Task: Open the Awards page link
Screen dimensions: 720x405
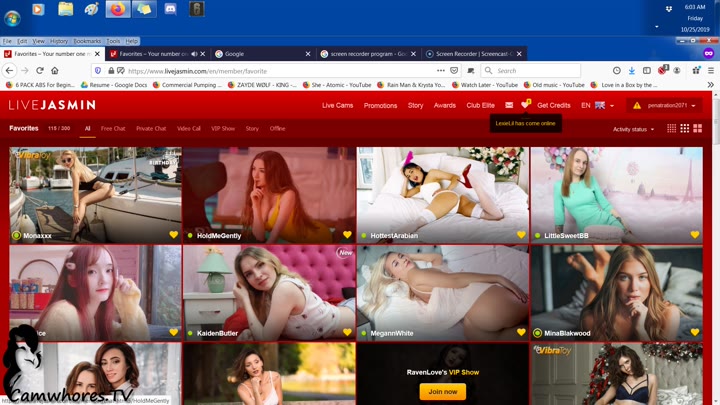Action: pos(444,105)
